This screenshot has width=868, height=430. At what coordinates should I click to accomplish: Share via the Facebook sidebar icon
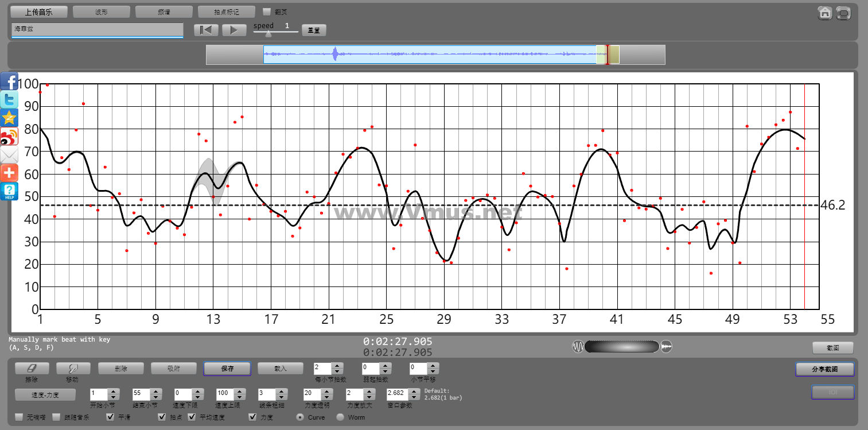[x=9, y=82]
